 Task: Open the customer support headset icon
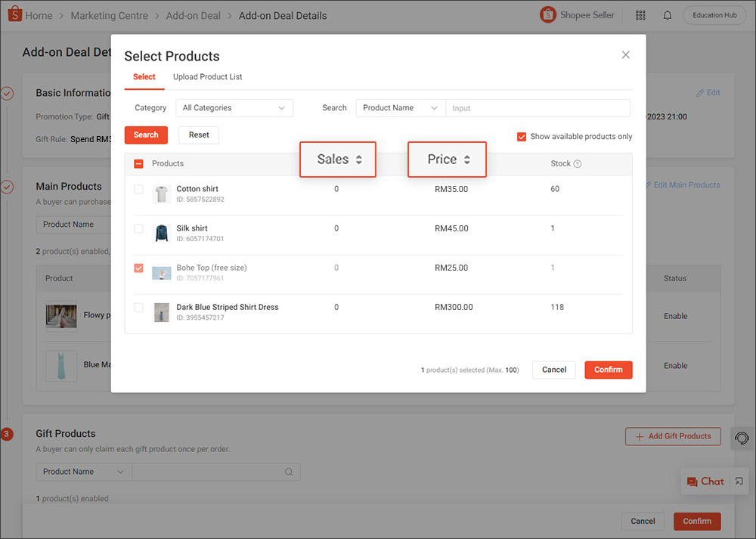tap(741, 438)
